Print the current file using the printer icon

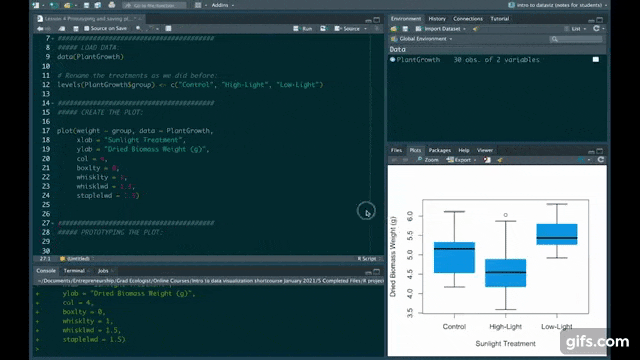111,5
